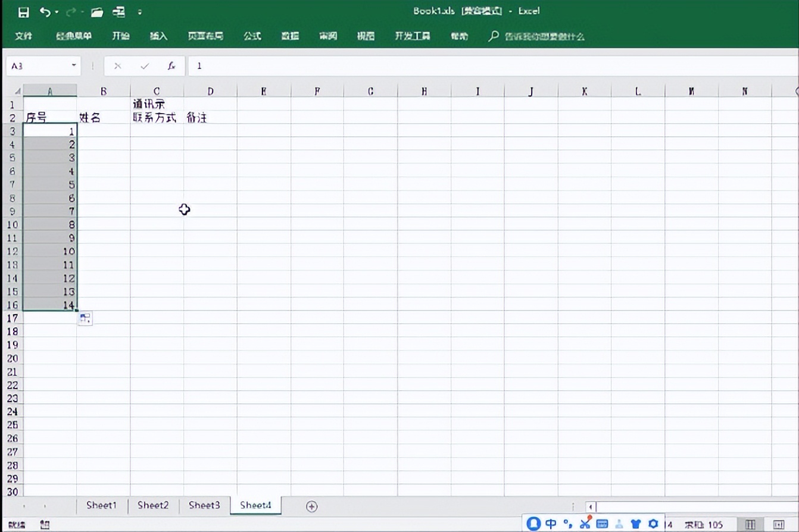This screenshot has width=799, height=532.
Task: Add a new sheet with the plus button
Action: (x=311, y=506)
